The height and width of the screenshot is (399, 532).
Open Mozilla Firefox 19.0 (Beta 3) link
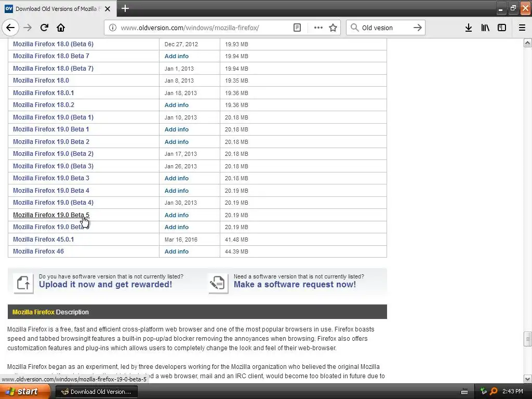click(54, 166)
